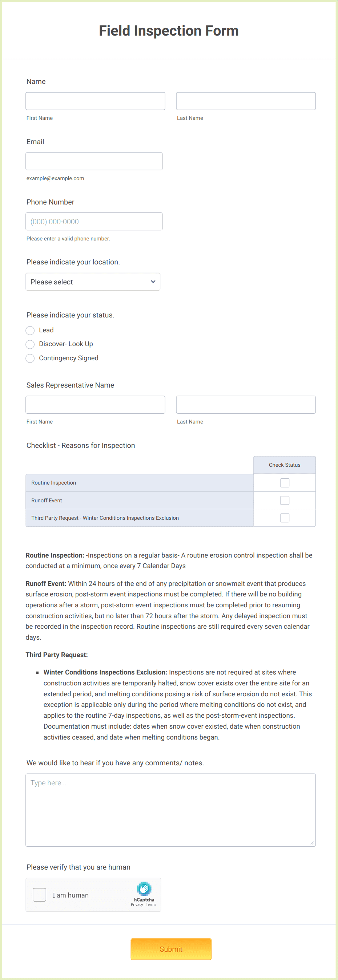The image size is (338, 980).
Task: Check the Routine Inspection checkbox
Action: coord(284,482)
